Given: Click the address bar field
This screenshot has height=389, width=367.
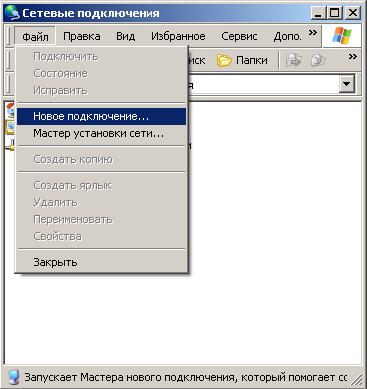Looking at the screenshot, I should (x=263, y=84).
